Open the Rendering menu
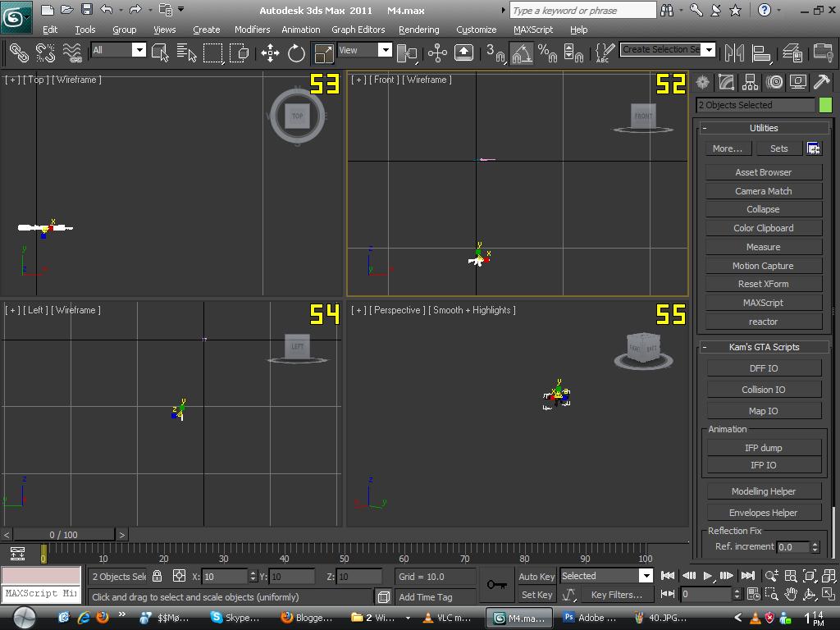This screenshot has width=840, height=630. [419, 30]
